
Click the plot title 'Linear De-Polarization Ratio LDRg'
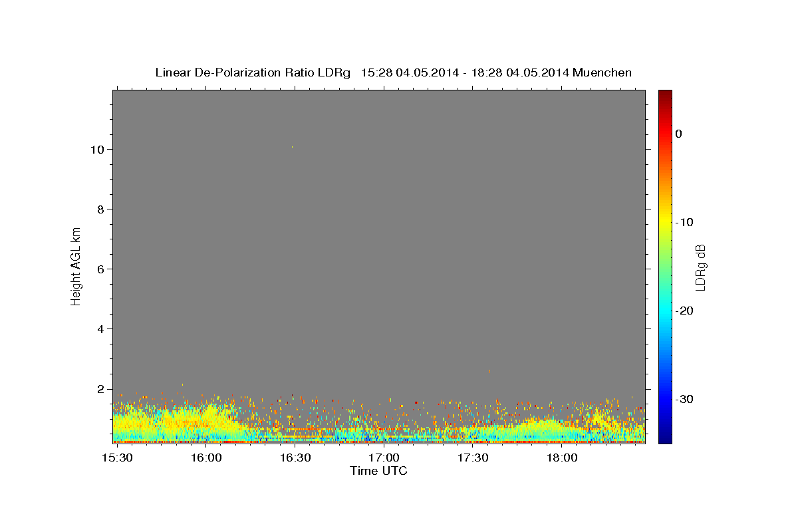click(253, 72)
